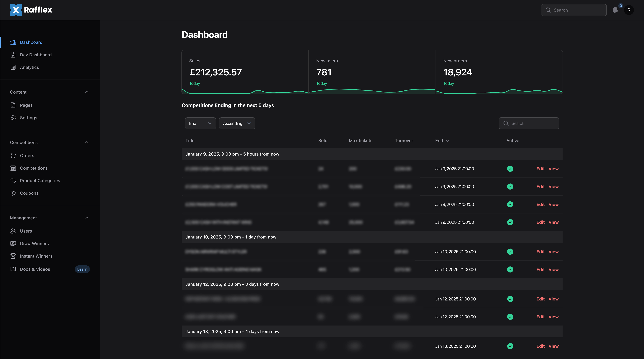The width and height of the screenshot is (644, 359).
Task: Sort by the End column header
Action: pos(442,141)
